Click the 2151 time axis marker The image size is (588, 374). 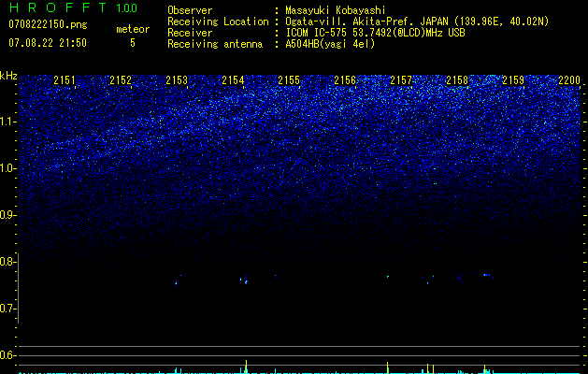65,80
